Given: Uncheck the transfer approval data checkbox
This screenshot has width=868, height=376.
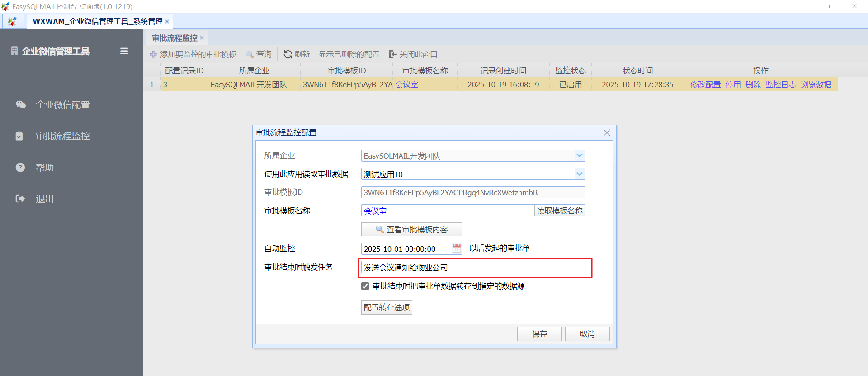Looking at the screenshot, I should tap(365, 286).
